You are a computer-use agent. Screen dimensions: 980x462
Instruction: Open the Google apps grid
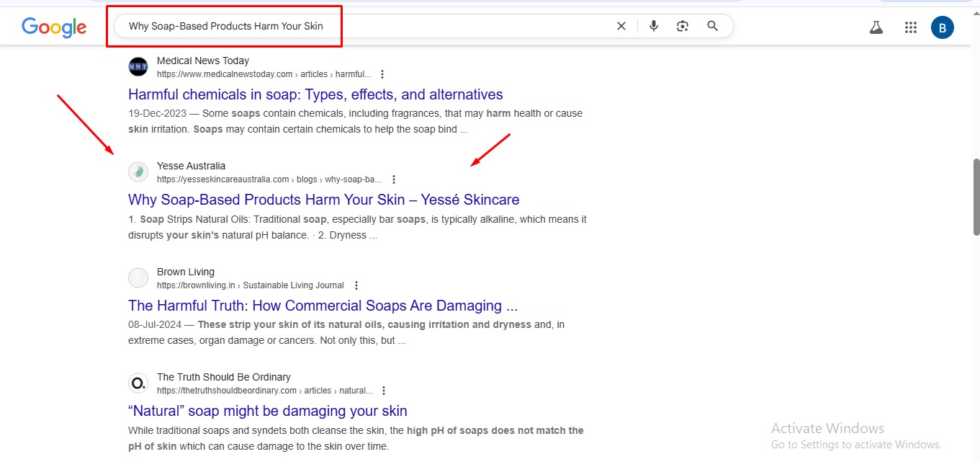pyautogui.click(x=910, y=27)
